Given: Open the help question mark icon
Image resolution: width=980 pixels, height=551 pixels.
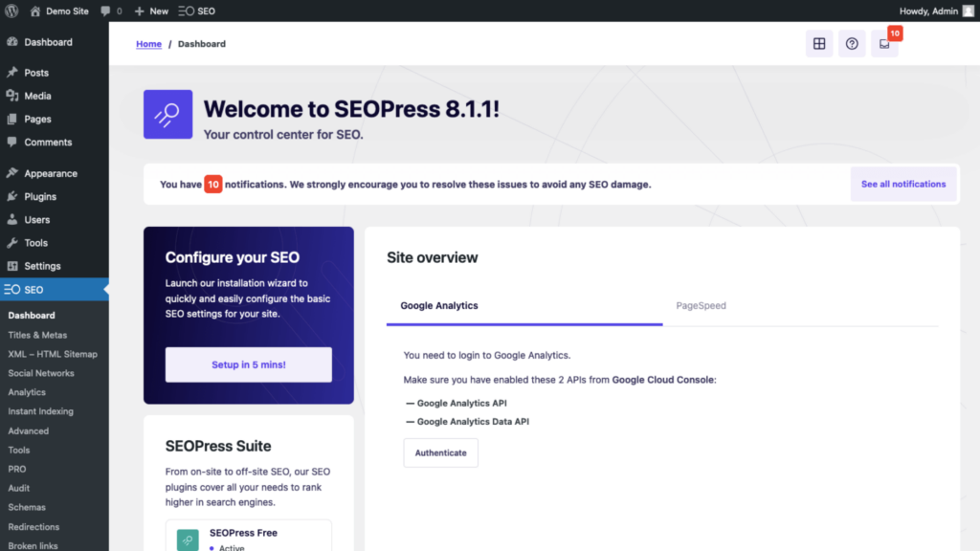Looking at the screenshot, I should 851,44.
